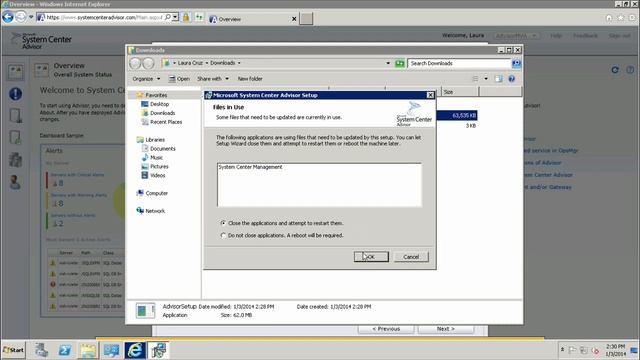Click Feedback link in Advisor header

tap(585, 36)
